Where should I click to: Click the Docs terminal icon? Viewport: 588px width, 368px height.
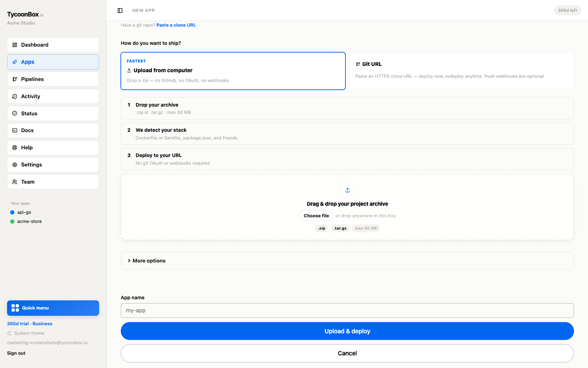(x=15, y=130)
